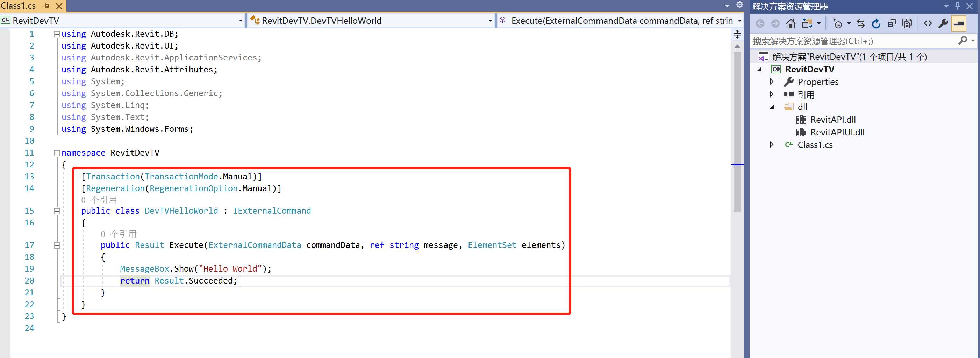
Task: Click Collapse All in Solution Explorer toolbar
Action: [891, 23]
